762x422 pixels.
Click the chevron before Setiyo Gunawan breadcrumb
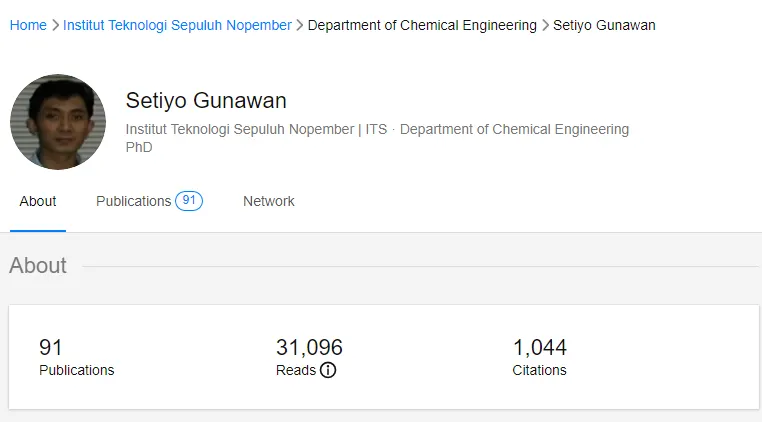tap(545, 25)
